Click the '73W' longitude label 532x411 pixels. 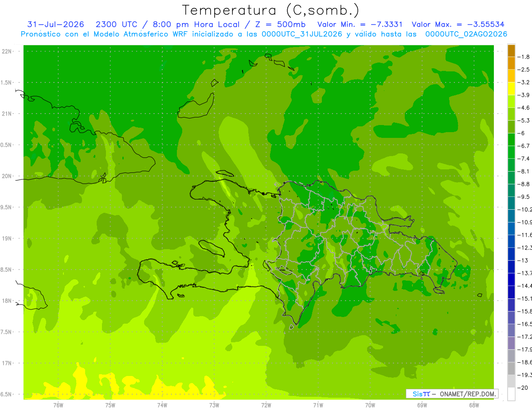(x=214, y=405)
